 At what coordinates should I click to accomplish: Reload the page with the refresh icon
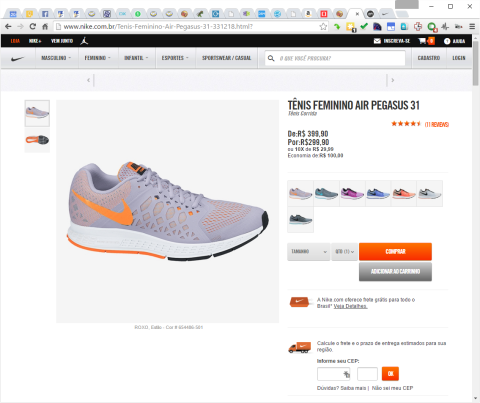(32, 26)
